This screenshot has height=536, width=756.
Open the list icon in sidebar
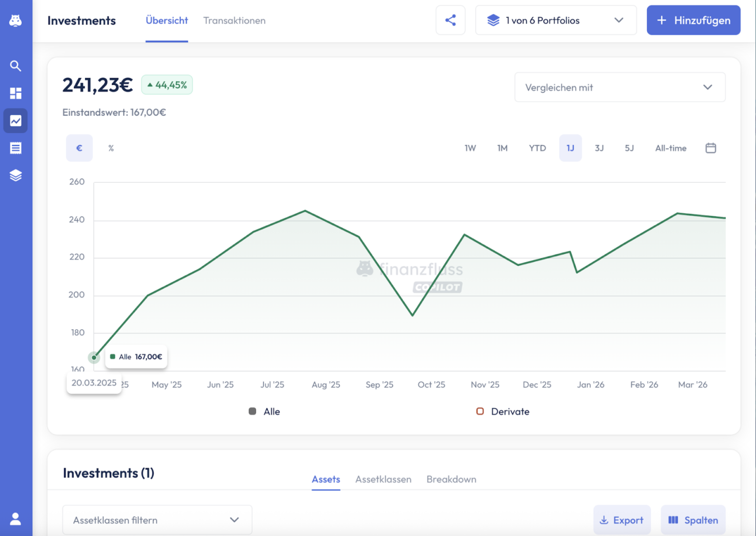click(x=15, y=148)
